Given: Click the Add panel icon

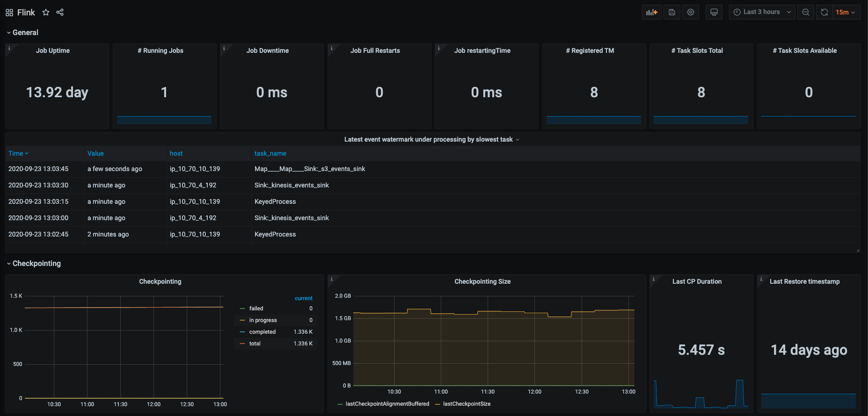Looking at the screenshot, I should (651, 12).
